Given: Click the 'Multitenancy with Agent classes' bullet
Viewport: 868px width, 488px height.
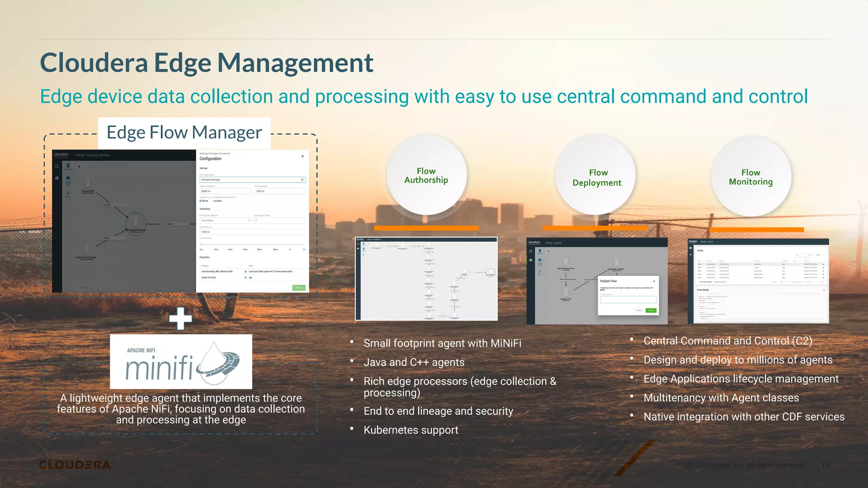Looking at the screenshot, I should (x=721, y=398).
